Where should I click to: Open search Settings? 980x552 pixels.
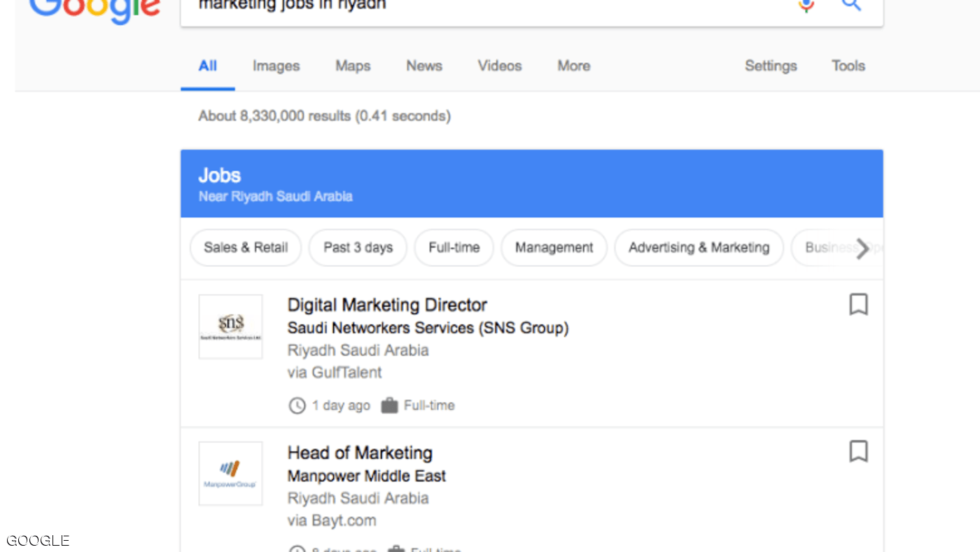[771, 66]
